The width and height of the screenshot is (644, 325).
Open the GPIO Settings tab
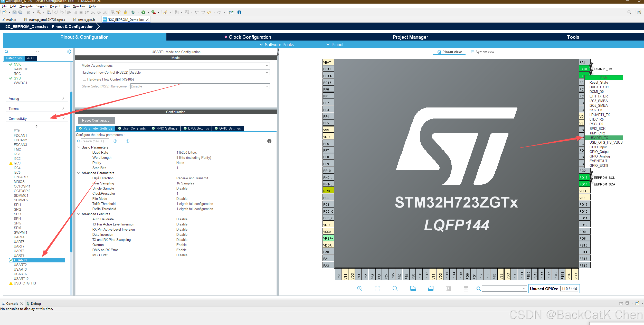pos(228,128)
